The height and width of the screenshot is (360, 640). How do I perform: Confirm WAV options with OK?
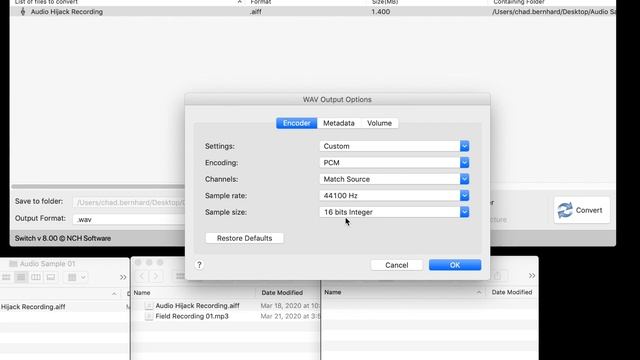455,265
